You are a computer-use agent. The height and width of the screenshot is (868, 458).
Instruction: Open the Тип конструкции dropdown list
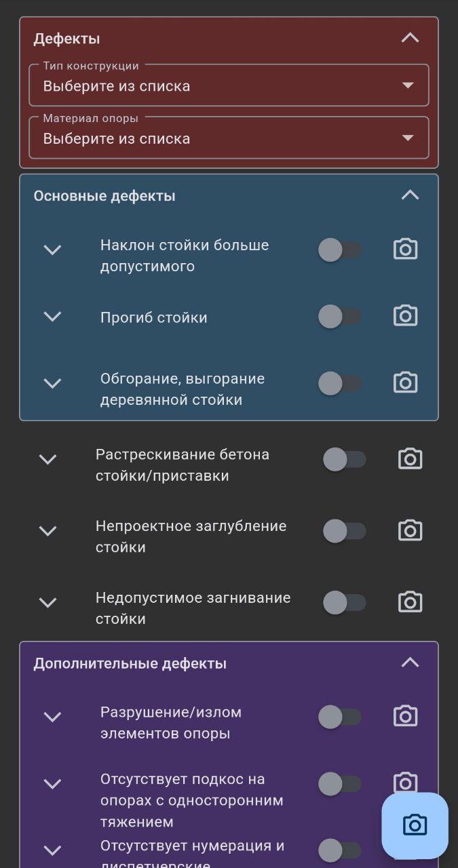(x=229, y=86)
